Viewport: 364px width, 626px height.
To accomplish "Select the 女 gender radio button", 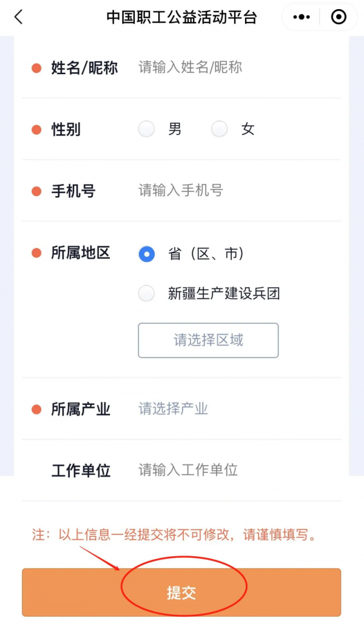I will tap(219, 129).
